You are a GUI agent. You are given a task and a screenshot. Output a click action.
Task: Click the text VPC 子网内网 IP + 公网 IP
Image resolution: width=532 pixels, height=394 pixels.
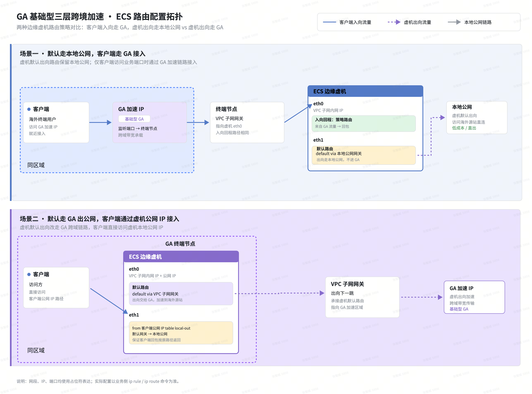point(152,276)
